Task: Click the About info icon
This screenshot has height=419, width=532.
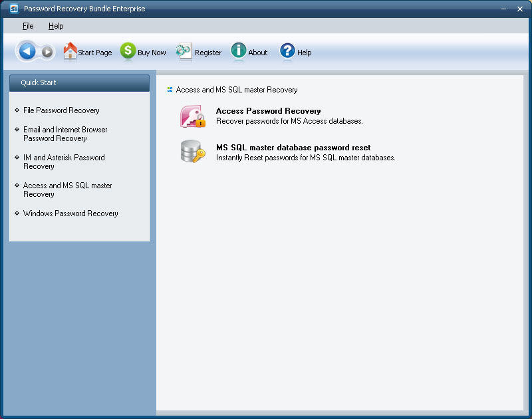Action: [239, 51]
